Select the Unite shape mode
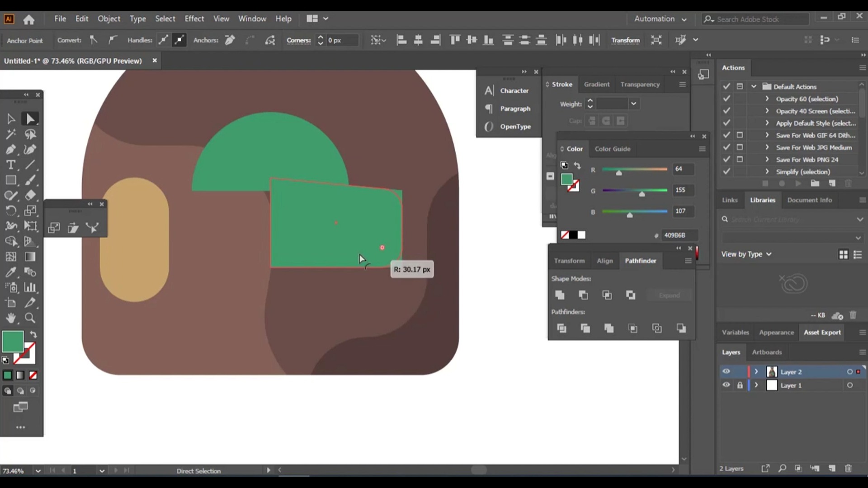 point(560,294)
